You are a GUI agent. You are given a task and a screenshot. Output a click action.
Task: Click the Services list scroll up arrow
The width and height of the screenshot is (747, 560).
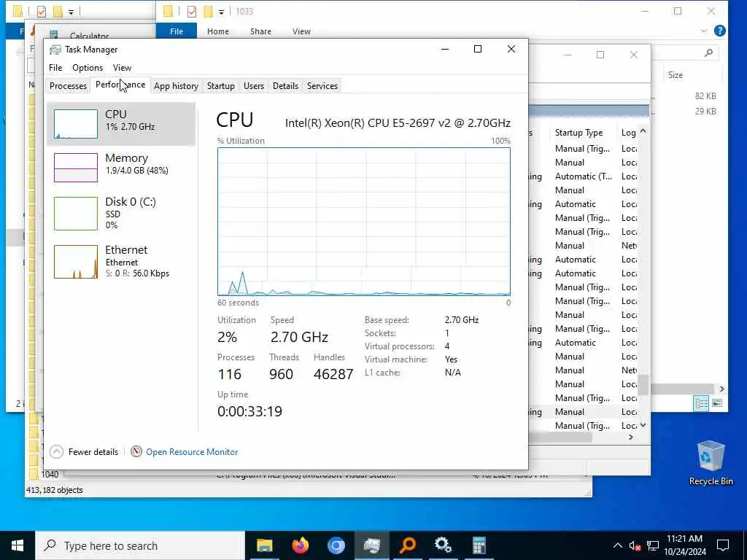tap(643, 131)
